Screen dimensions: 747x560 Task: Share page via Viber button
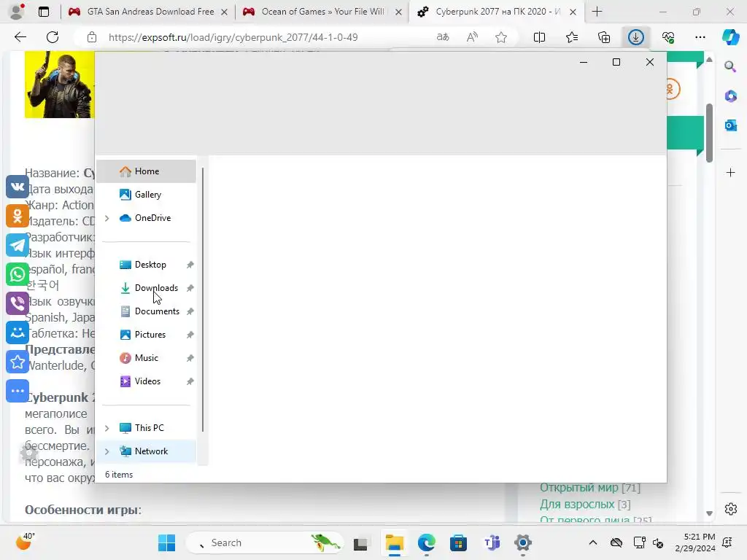click(x=18, y=303)
